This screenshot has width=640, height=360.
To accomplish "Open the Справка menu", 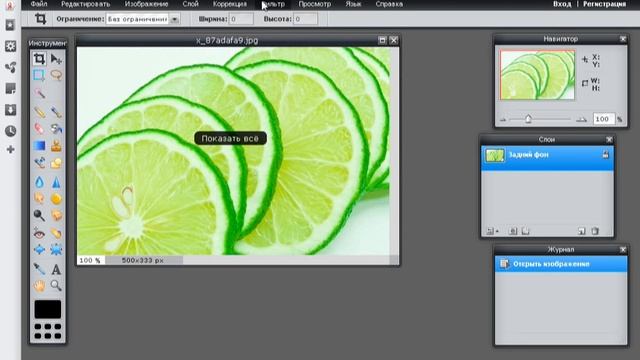I will [x=389, y=4].
